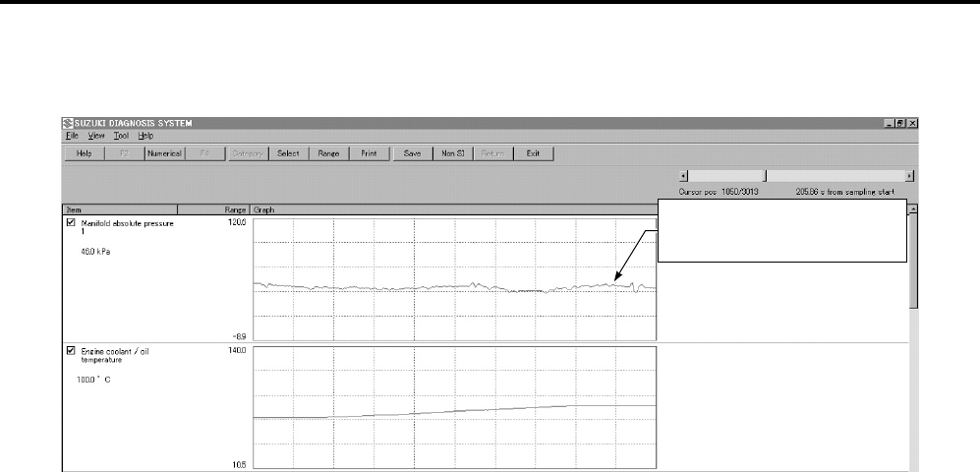Click the Range column header
Image resolution: width=980 pixels, height=473 pixels.
(x=213, y=210)
